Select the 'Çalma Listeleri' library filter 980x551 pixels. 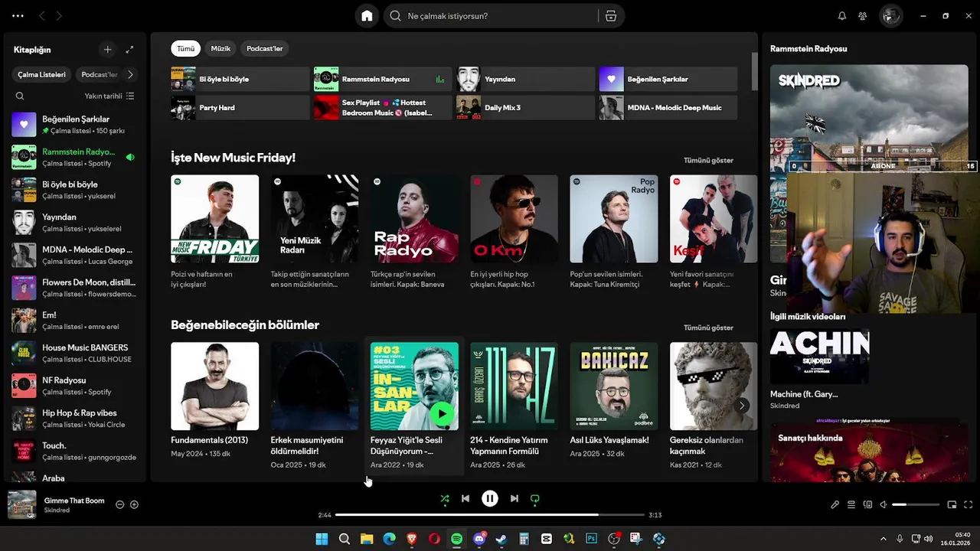click(x=42, y=74)
